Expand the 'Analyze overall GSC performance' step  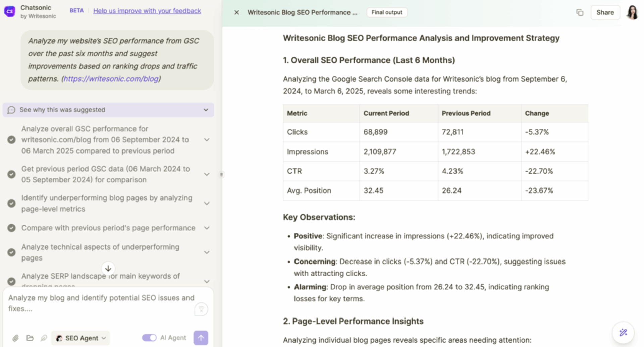point(207,140)
